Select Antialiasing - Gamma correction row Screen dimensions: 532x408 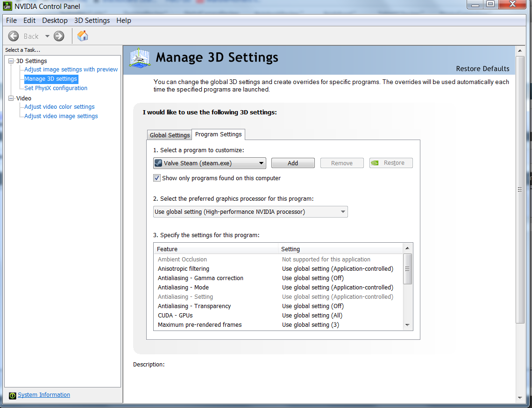278,278
